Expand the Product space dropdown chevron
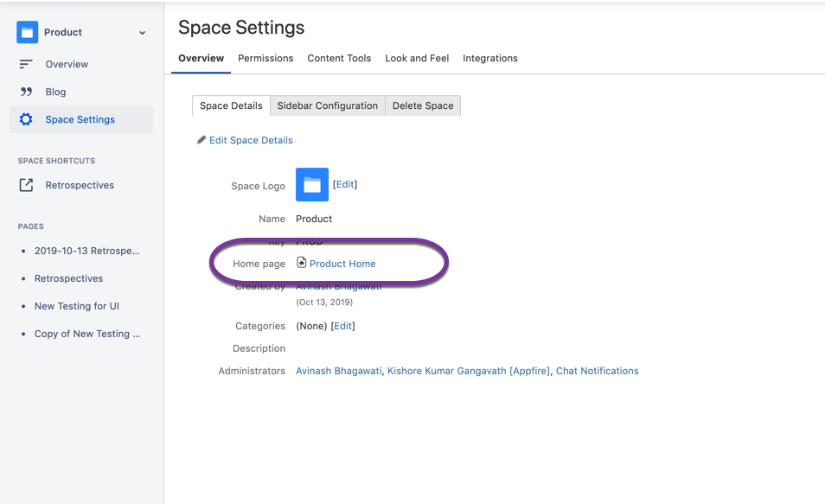Image resolution: width=825 pixels, height=504 pixels. [143, 34]
